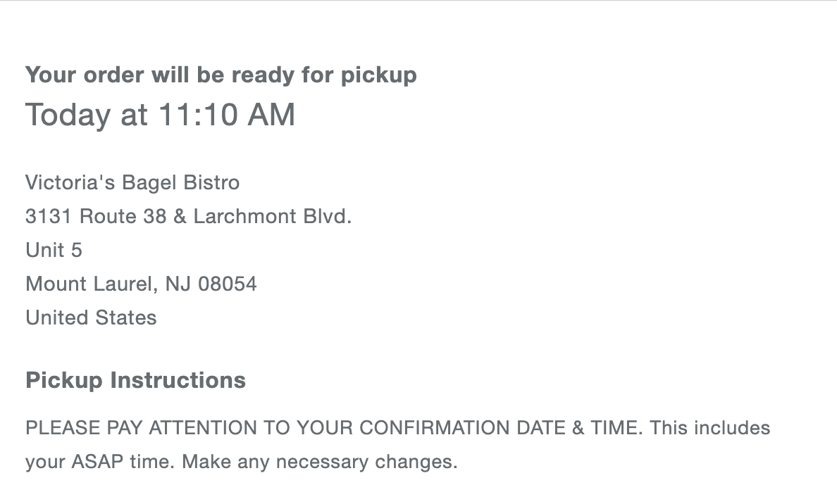Click the city name Mount Laurel
This screenshot has width=837, height=504.
pyautogui.click(x=88, y=284)
